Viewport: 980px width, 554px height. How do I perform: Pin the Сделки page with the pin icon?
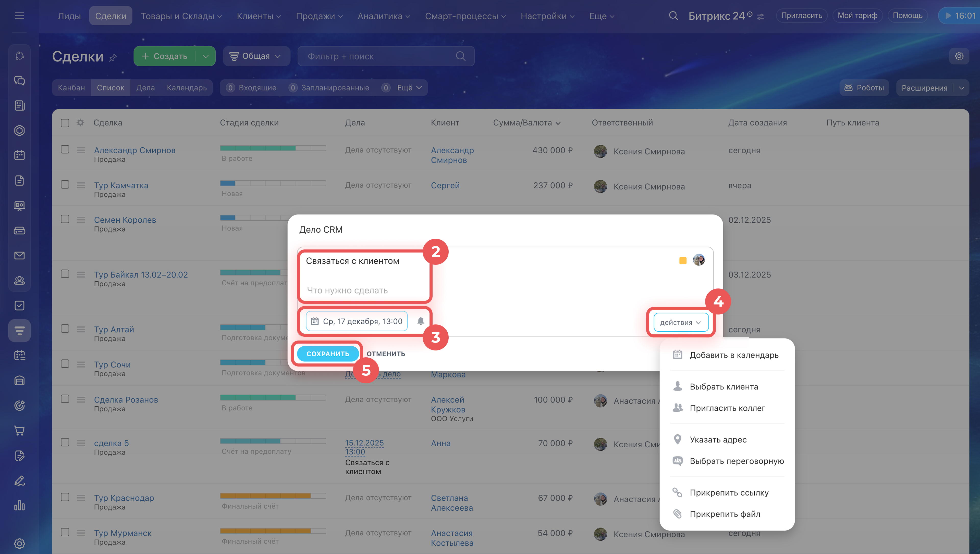click(113, 58)
